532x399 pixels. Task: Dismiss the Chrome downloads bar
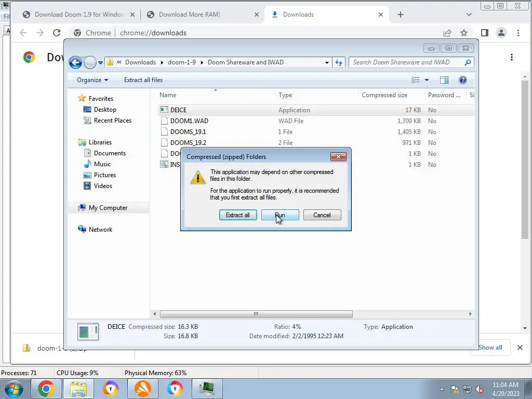[x=520, y=348]
